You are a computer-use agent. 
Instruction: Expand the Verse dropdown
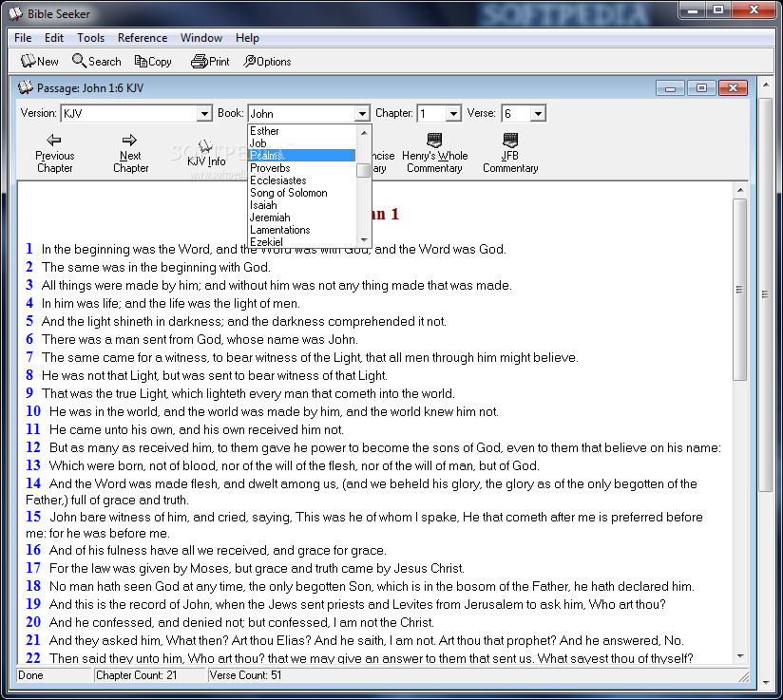pos(538,114)
